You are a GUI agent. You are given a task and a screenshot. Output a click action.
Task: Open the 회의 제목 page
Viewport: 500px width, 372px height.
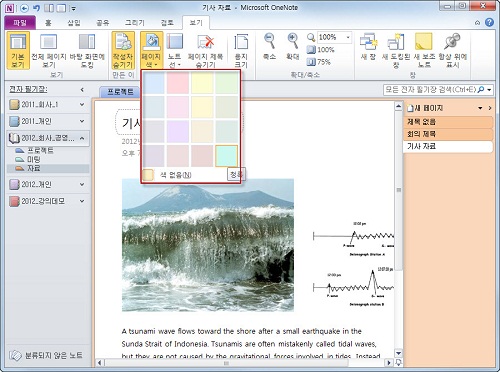pos(448,134)
